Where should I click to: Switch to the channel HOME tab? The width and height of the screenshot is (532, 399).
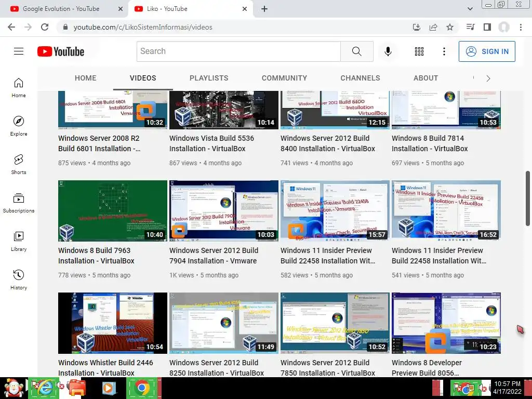click(x=86, y=78)
